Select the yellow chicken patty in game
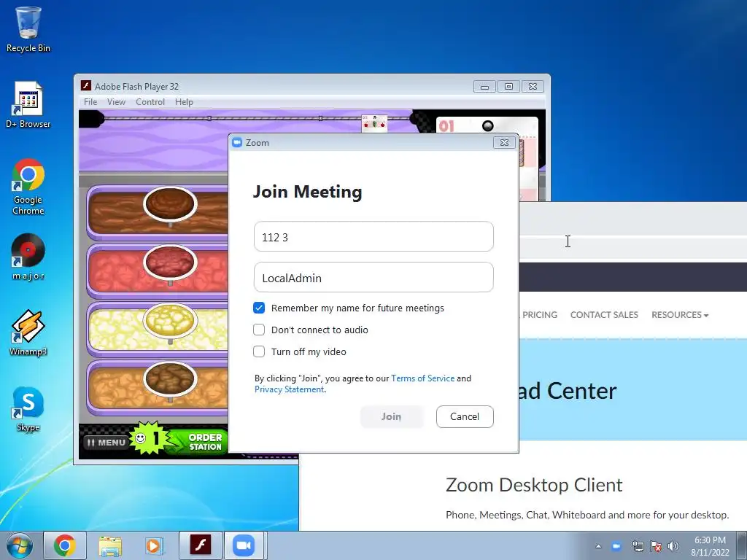Image resolution: width=747 pixels, height=560 pixels. tap(170, 321)
